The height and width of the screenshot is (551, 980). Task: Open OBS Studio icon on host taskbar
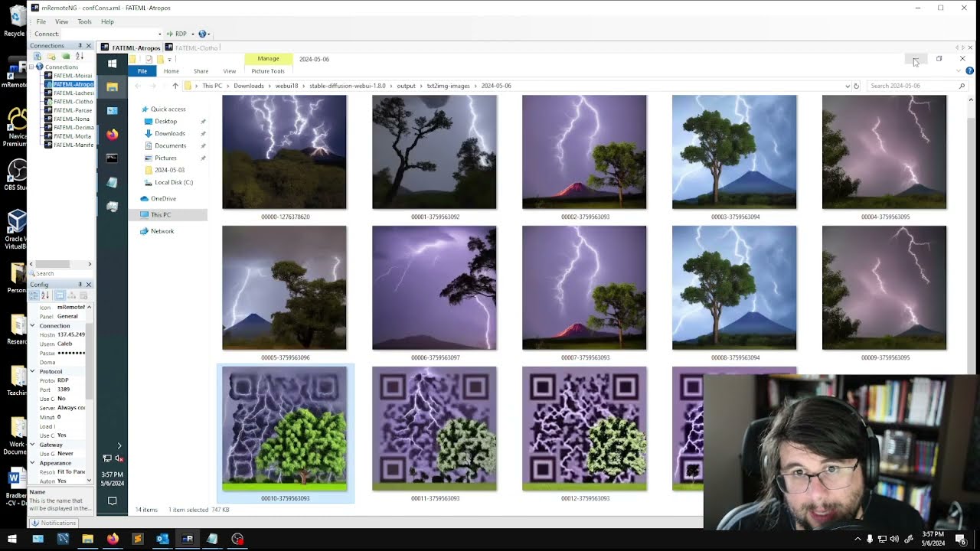pyautogui.click(x=237, y=539)
